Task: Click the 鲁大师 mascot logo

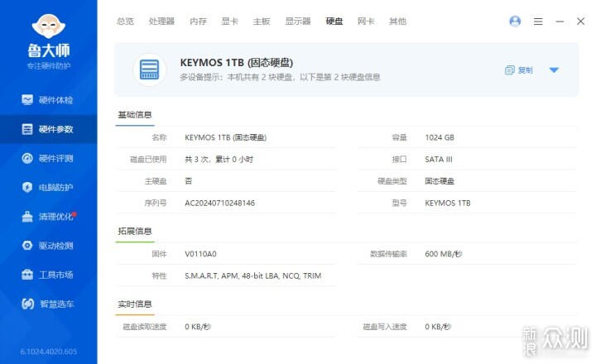Action: tap(48, 26)
